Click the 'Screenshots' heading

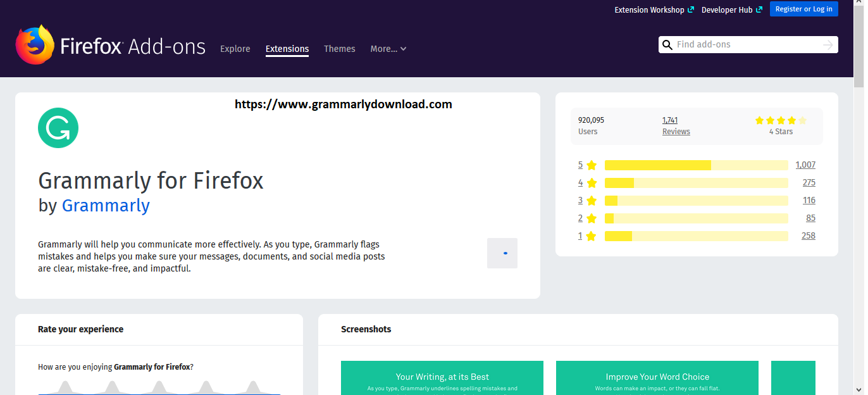366,329
